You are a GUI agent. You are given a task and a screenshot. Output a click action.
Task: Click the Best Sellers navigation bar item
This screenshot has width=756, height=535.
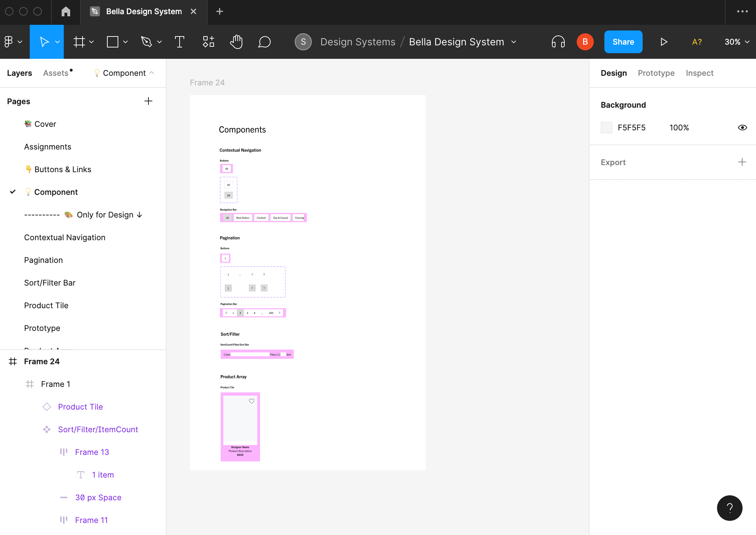tap(243, 218)
